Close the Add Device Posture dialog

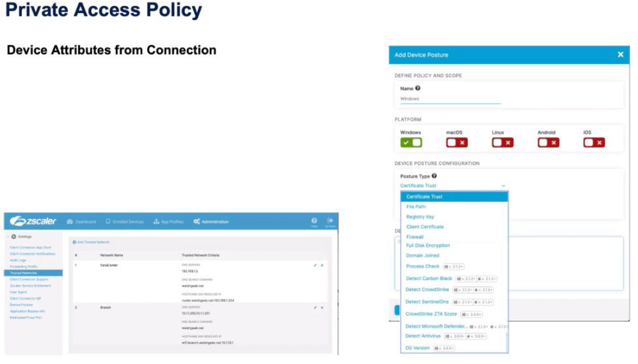[620, 55]
